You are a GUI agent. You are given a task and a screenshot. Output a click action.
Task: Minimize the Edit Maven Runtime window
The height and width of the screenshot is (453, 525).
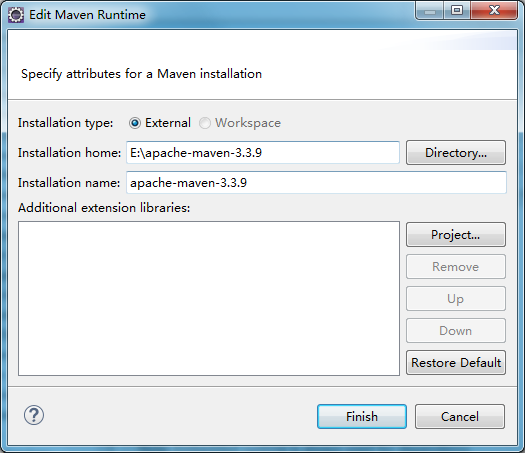click(430, 11)
